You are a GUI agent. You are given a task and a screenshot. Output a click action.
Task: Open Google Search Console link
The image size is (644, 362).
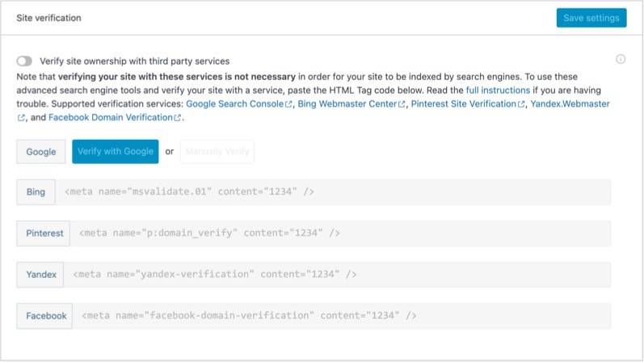239,104
